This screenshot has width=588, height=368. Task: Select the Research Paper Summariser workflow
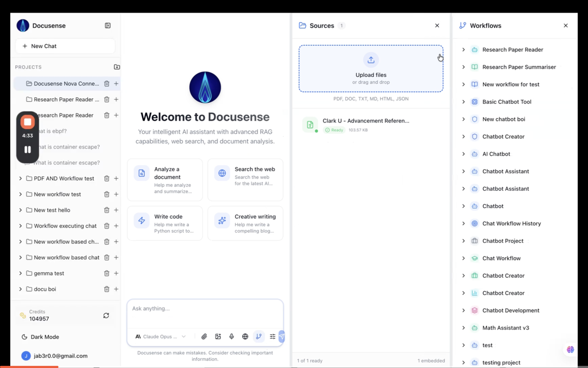coord(519,67)
